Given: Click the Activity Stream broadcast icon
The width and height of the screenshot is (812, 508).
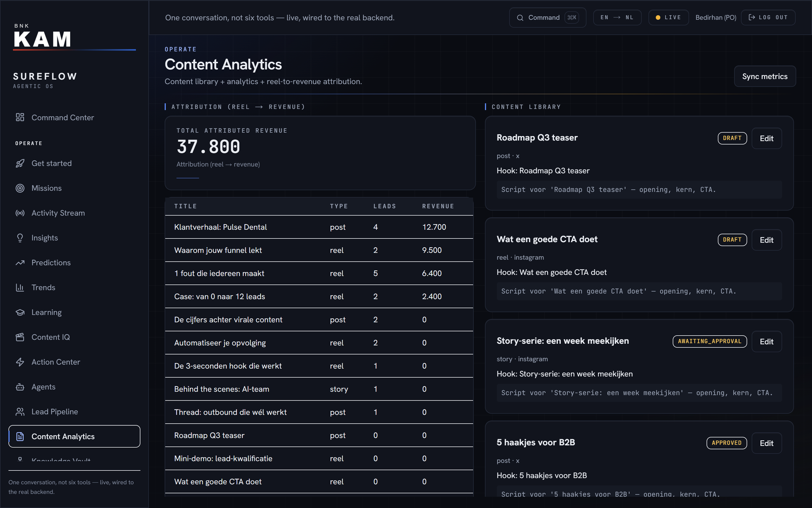Looking at the screenshot, I should pyautogui.click(x=20, y=213).
